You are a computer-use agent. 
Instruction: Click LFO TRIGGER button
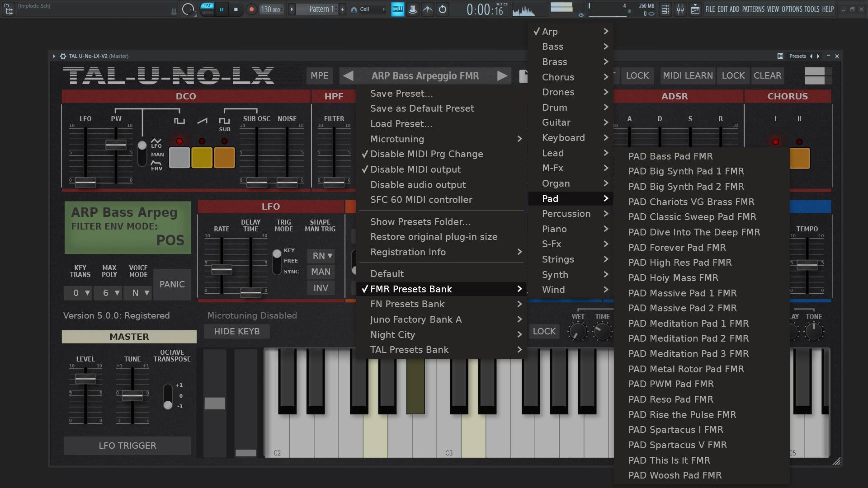click(127, 446)
